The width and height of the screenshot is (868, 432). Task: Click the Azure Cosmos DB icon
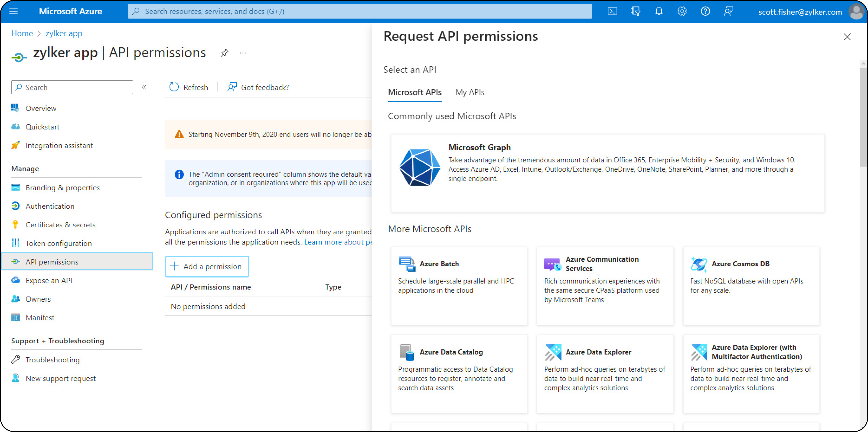pos(699,264)
